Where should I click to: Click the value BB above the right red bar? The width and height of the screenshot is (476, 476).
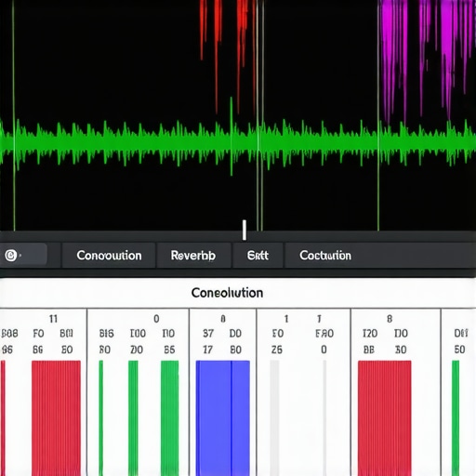369,350
